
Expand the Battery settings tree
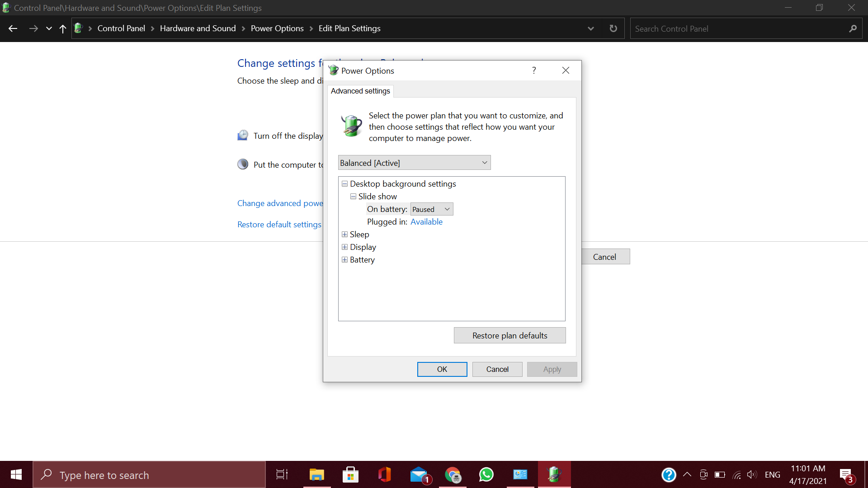click(344, 260)
